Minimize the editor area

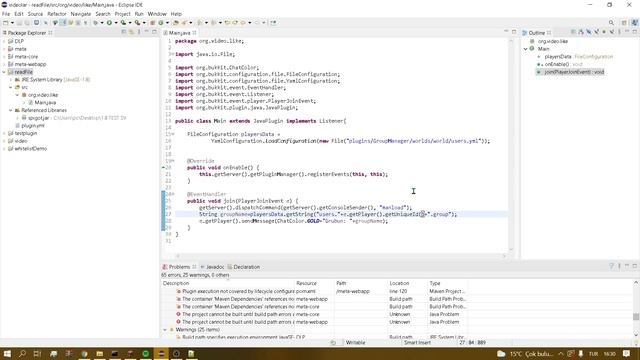[506, 31]
